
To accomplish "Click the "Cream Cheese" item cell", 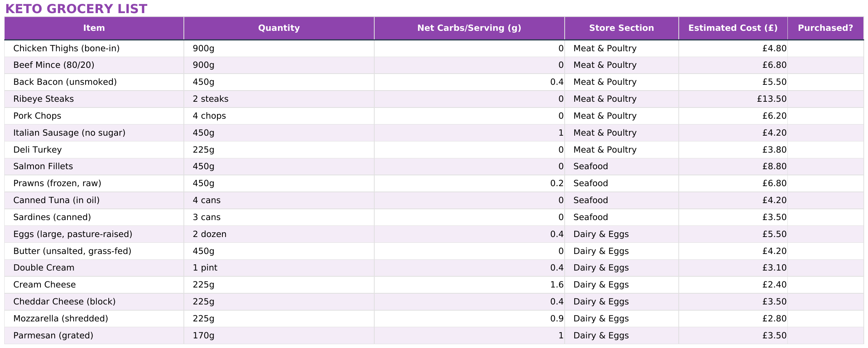I will click(94, 285).
